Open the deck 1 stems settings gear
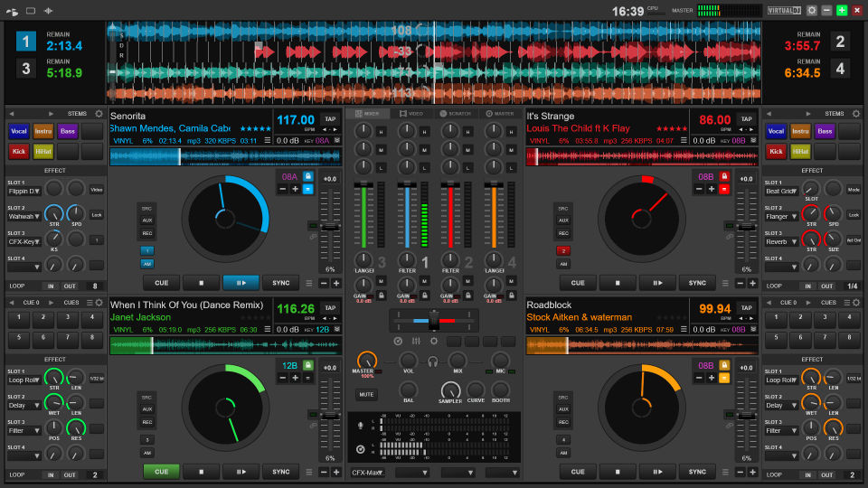 tap(99, 114)
